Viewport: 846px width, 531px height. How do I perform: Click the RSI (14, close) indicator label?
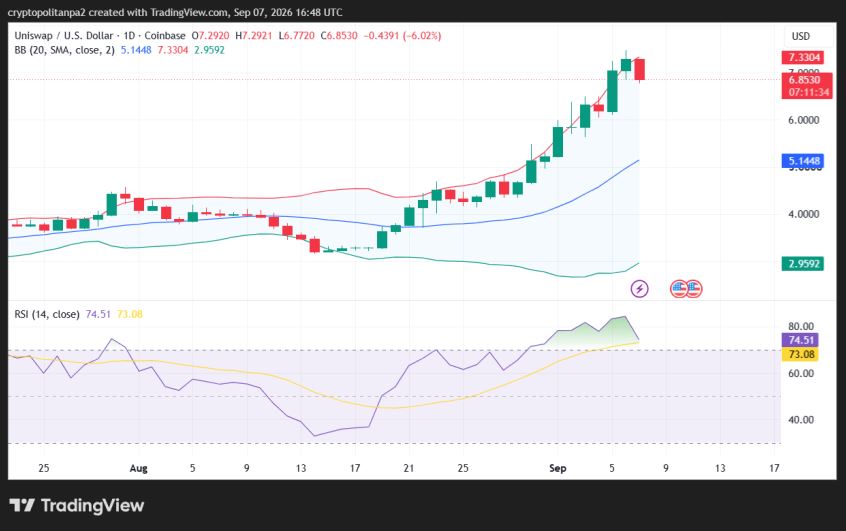(47, 314)
